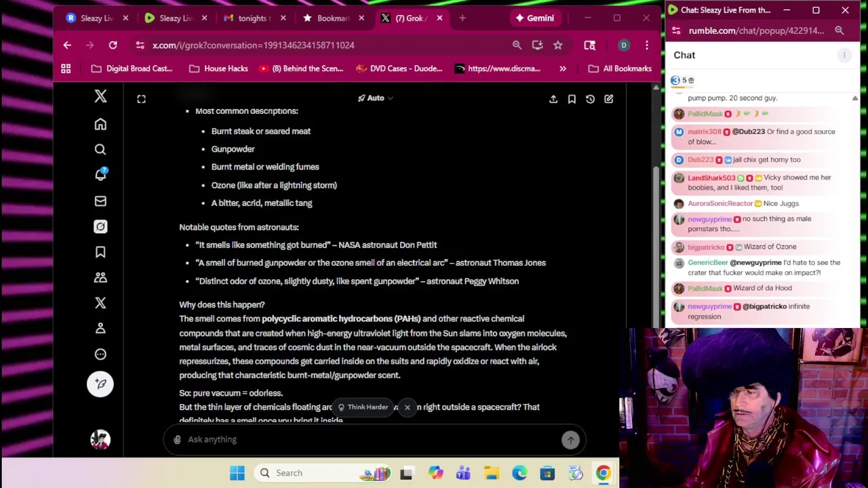The height and width of the screenshot is (488, 868).
Task: Close the (7) Grok tab
Action: pyautogui.click(x=439, y=18)
